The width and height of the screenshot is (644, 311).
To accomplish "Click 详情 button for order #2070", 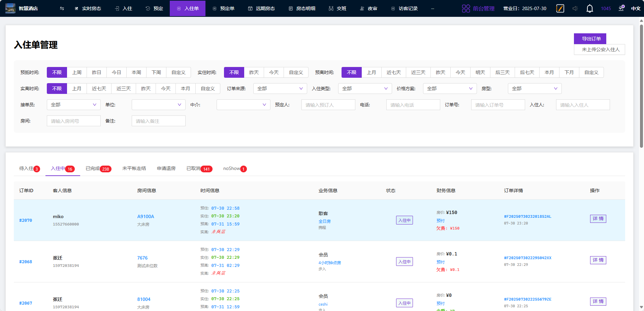I will coord(598,219).
